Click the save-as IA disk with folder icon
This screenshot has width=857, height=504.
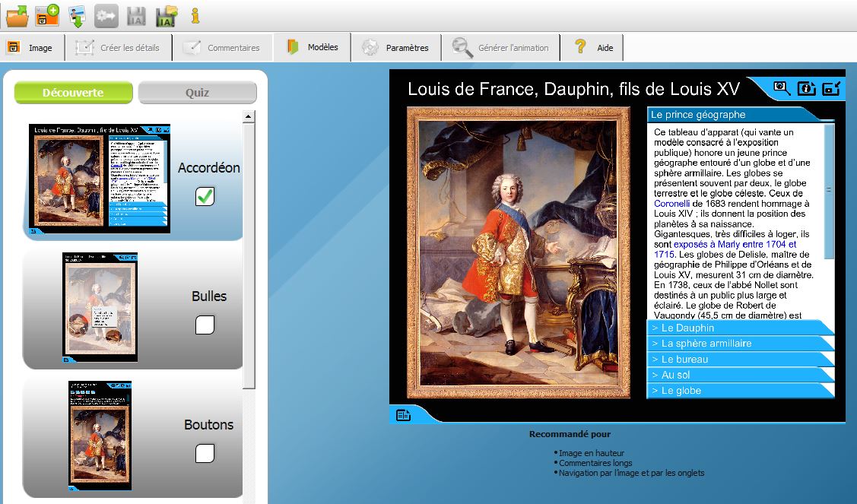(x=167, y=14)
